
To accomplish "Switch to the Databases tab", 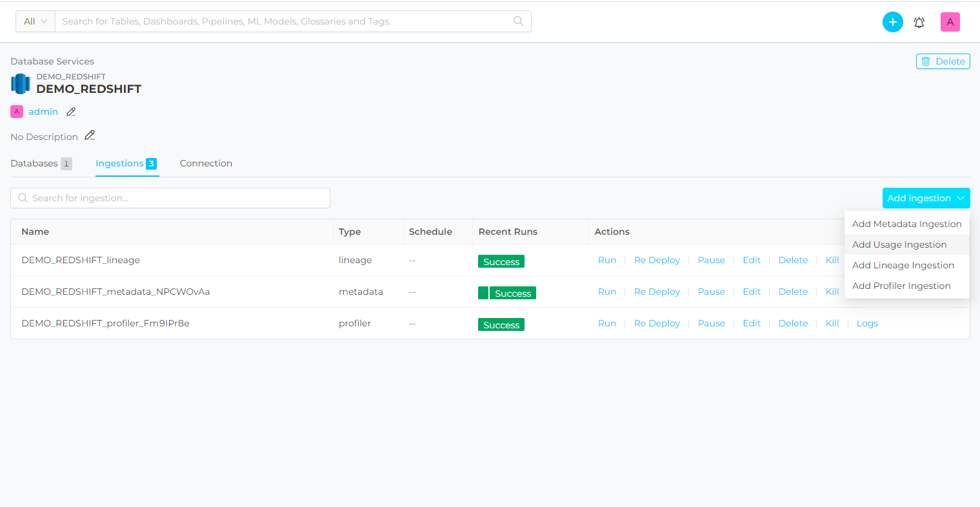I will (x=35, y=163).
